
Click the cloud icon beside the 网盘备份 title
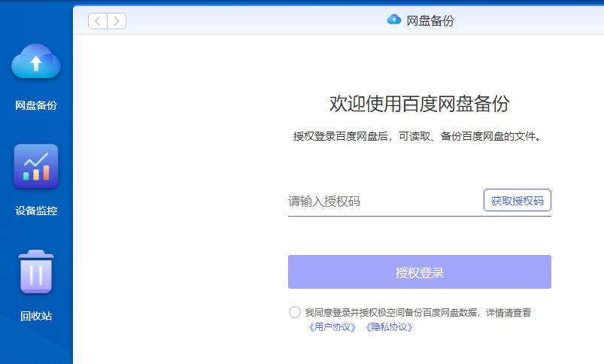(x=393, y=20)
